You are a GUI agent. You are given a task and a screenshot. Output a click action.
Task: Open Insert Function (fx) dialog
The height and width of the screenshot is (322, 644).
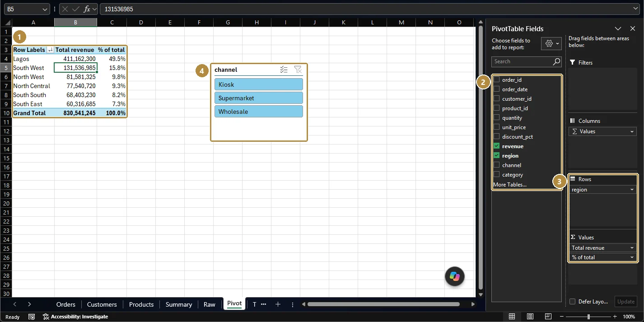pos(87,9)
